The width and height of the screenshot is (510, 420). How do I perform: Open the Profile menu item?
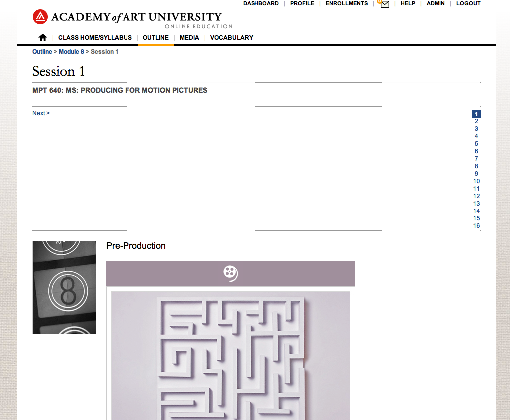(302, 3)
